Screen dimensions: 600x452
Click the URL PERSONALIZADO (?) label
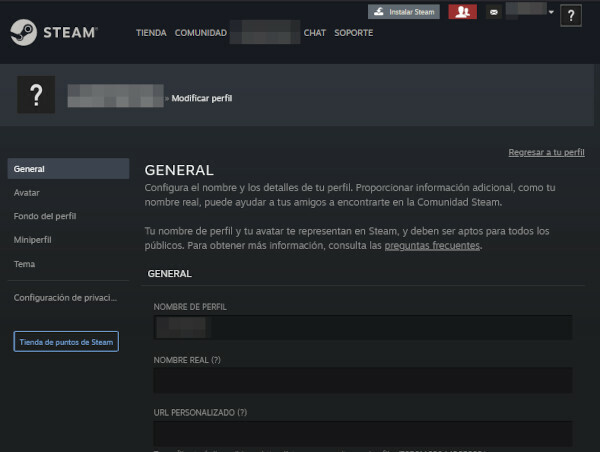[x=200, y=413]
